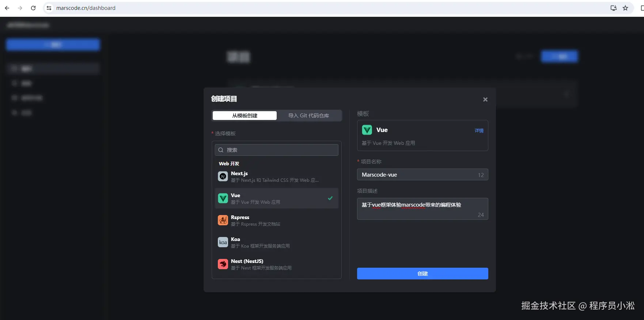The image size is (644, 320).
Task: Click blurred blue button in left sidebar
Action: (53, 45)
